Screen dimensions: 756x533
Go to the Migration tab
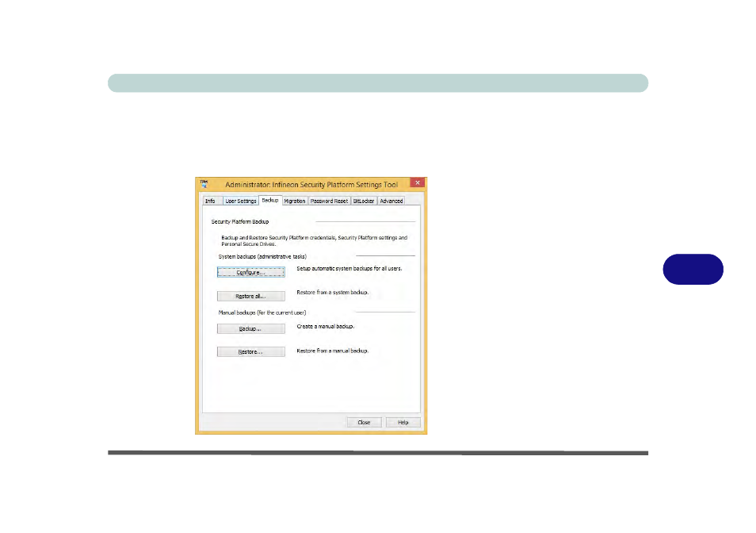(x=295, y=201)
